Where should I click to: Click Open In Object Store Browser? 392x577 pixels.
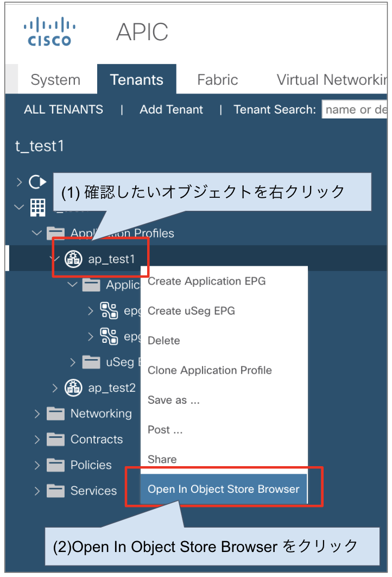pyautogui.click(x=224, y=489)
